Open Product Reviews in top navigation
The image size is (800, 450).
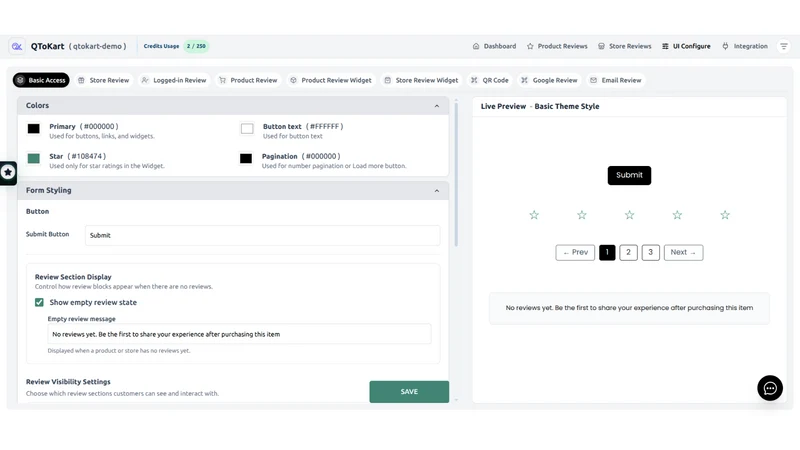tap(557, 46)
